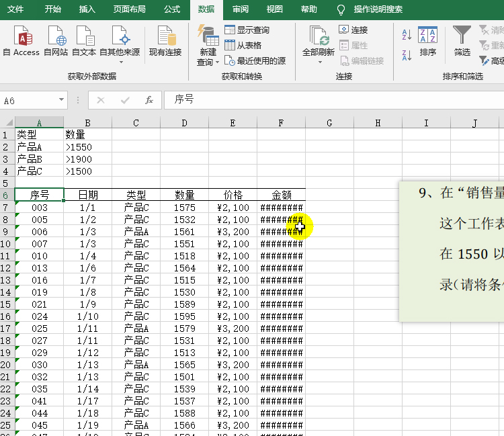
Task: Click cell B1 labeled 数量
Action: pyautogui.click(x=87, y=134)
